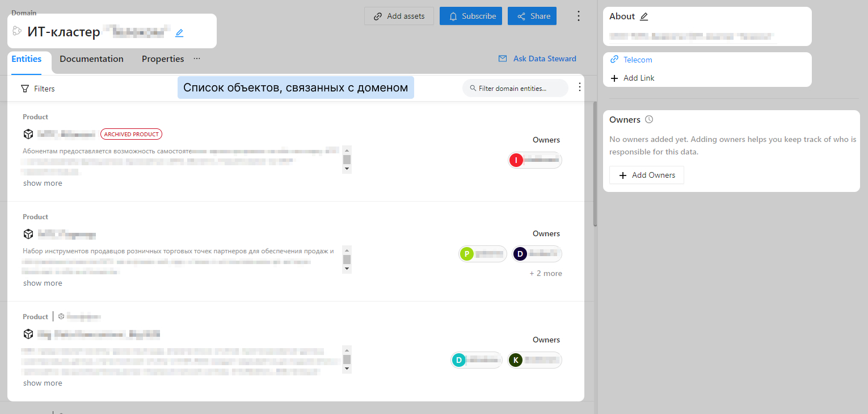
Task: Open the three-dot menu next to the Share button
Action: point(579,16)
